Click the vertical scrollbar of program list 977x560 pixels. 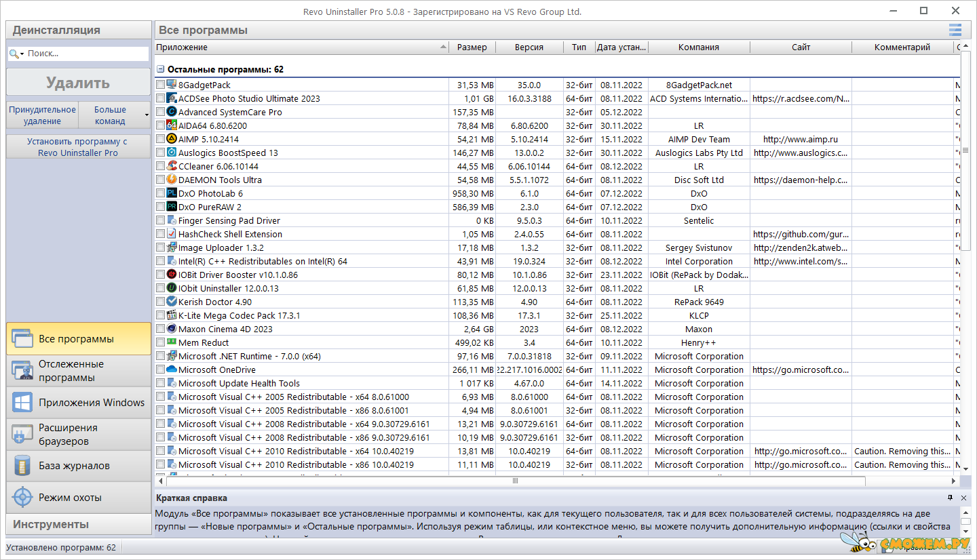966,152
